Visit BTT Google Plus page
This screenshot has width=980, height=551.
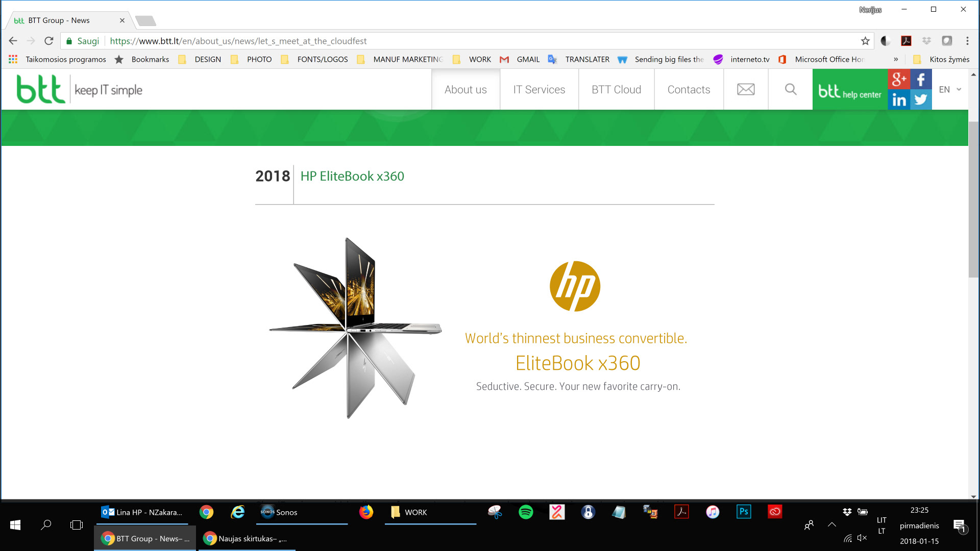[x=899, y=79]
